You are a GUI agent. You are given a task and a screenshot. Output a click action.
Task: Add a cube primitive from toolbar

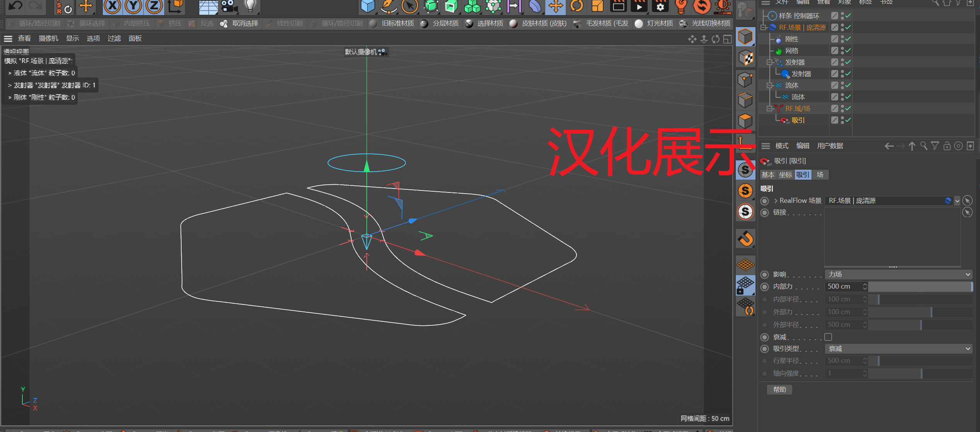[x=367, y=6]
